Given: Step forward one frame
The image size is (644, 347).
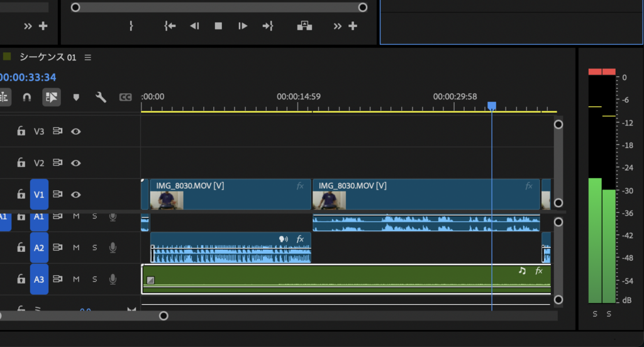Looking at the screenshot, I should [x=243, y=26].
